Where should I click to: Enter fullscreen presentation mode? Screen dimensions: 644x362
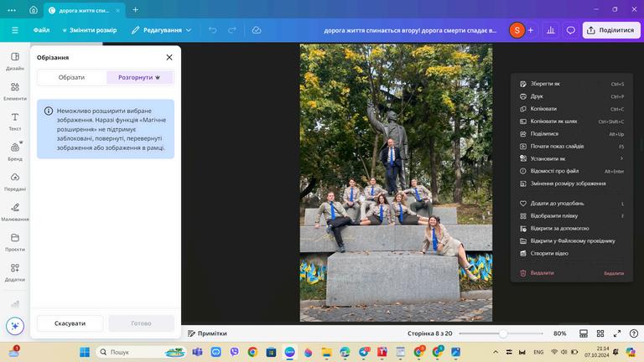617,334
